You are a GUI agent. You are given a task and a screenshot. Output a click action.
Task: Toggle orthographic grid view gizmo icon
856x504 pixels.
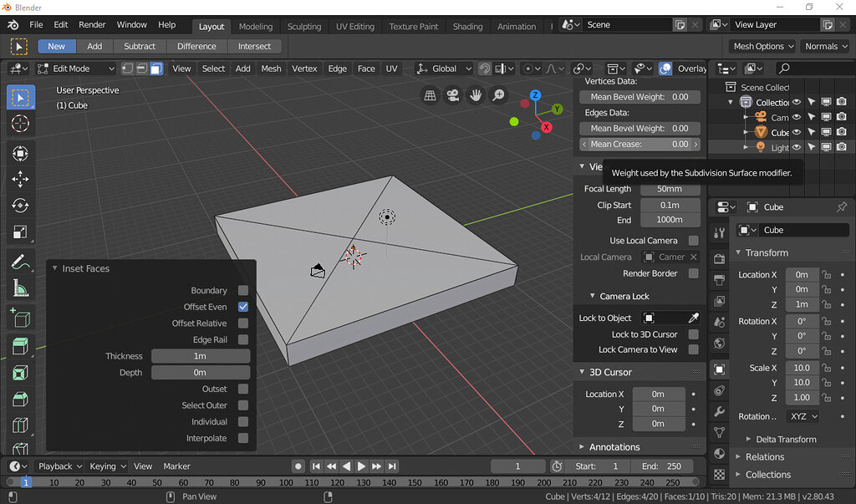click(430, 95)
